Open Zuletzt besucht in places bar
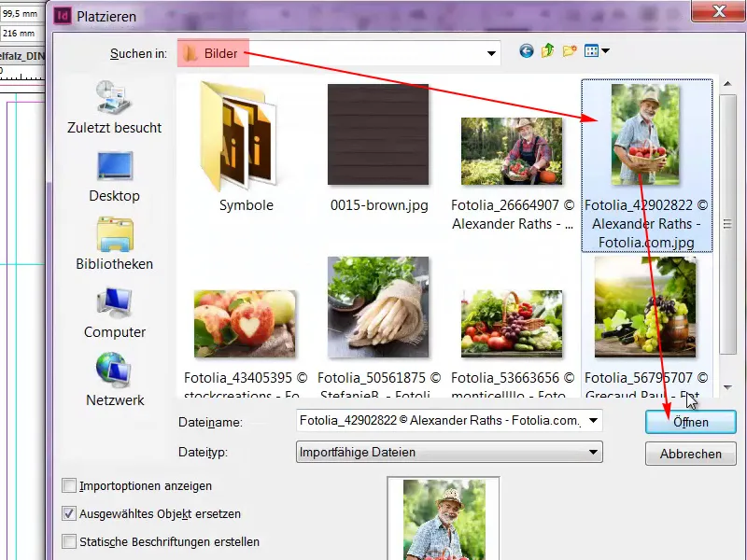The height and width of the screenshot is (560, 747). point(114,107)
